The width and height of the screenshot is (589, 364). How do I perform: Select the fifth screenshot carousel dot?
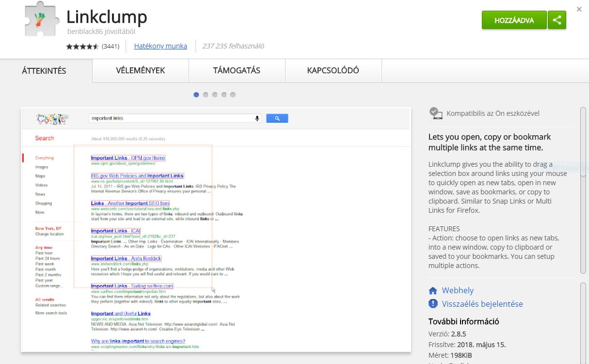point(233,95)
